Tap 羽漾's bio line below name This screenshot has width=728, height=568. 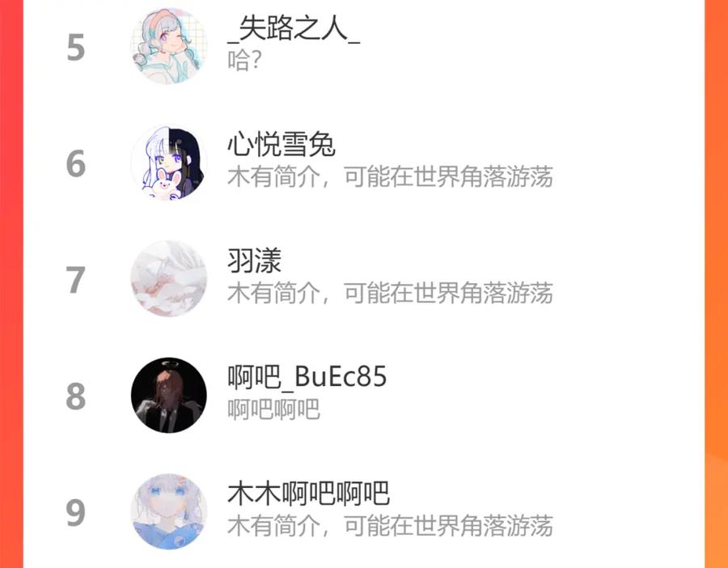point(390,293)
